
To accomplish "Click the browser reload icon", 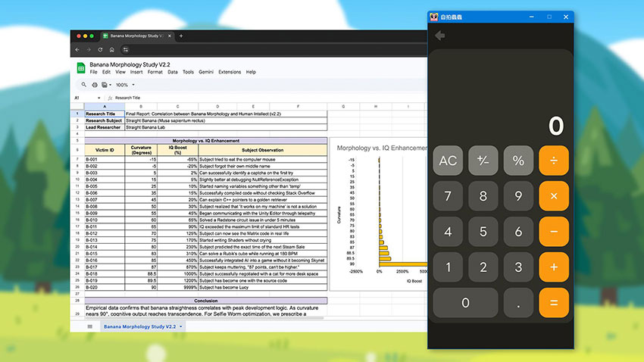I will [100, 50].
